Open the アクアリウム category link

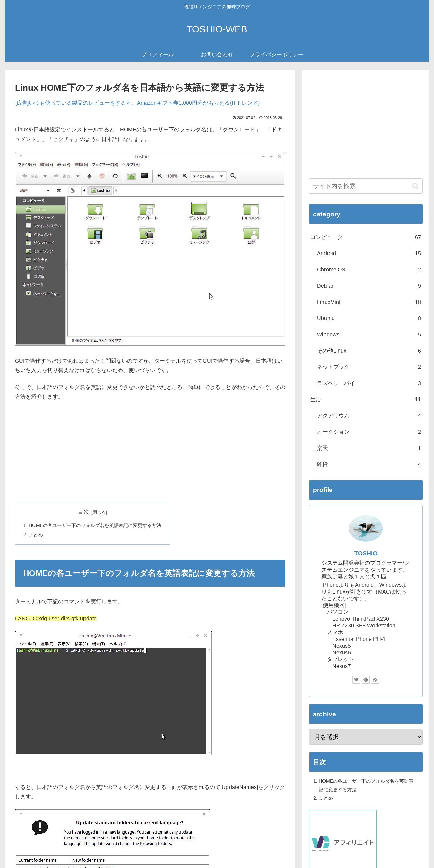369,415
